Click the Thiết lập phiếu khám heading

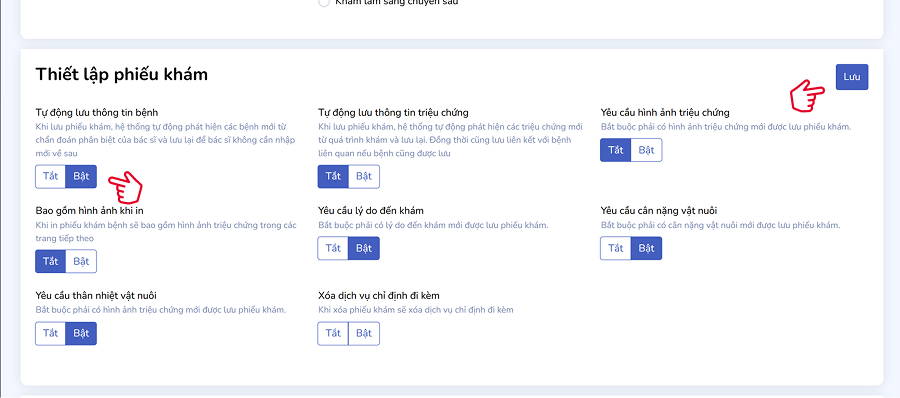click(122, 74)
